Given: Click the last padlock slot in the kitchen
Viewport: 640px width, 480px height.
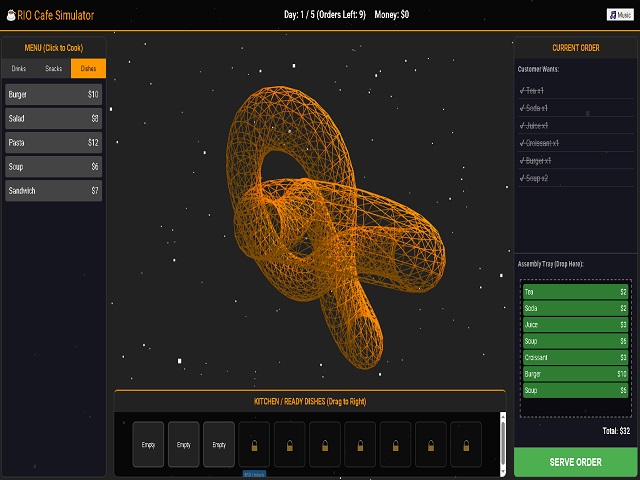Looking at the screenshot, I should 466,444.
